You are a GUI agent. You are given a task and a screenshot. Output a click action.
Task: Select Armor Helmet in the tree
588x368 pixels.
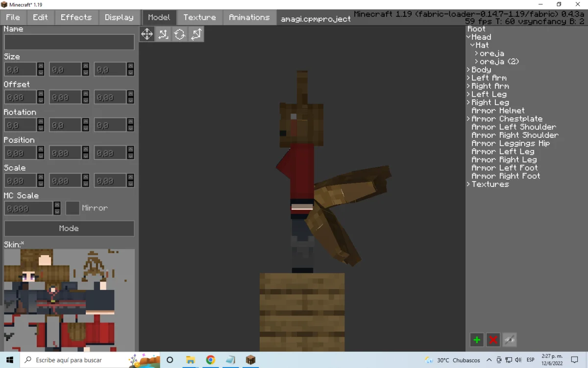[x=498, y=110]
